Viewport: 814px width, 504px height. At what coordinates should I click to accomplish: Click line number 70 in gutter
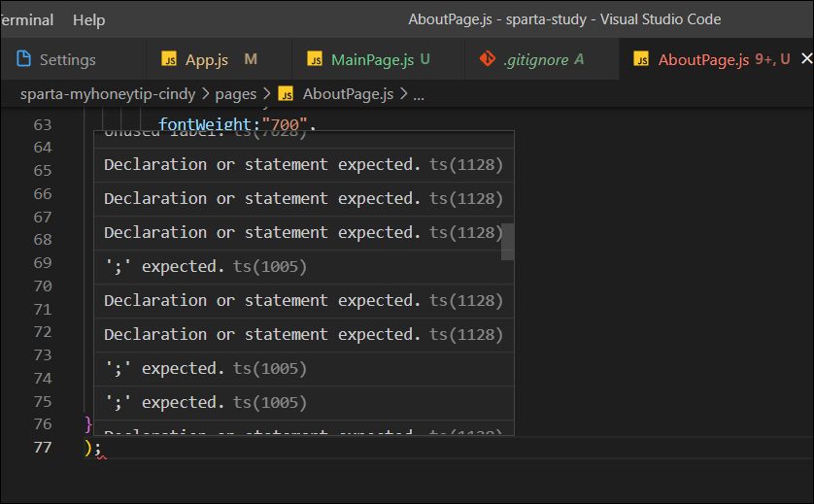pos(43,286)
